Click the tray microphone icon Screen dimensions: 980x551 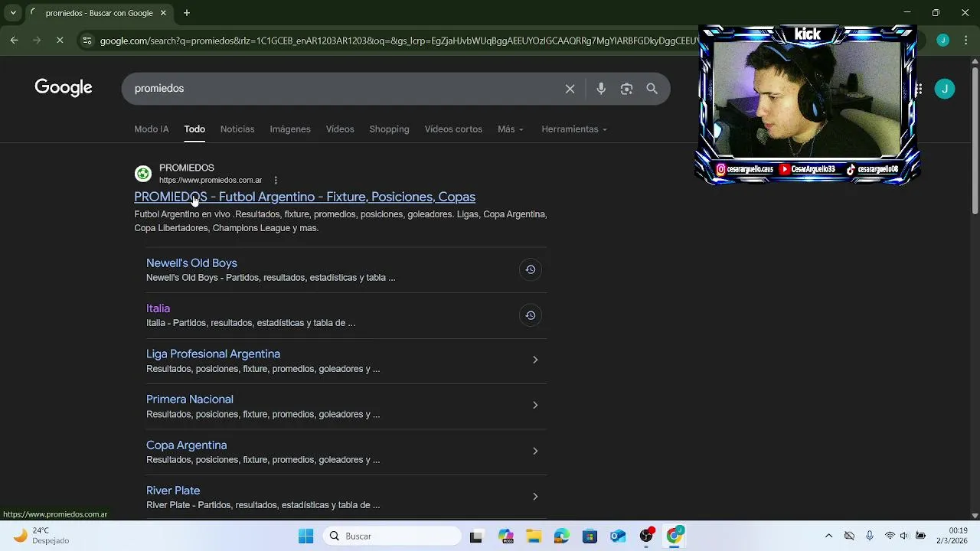[869, 536]
